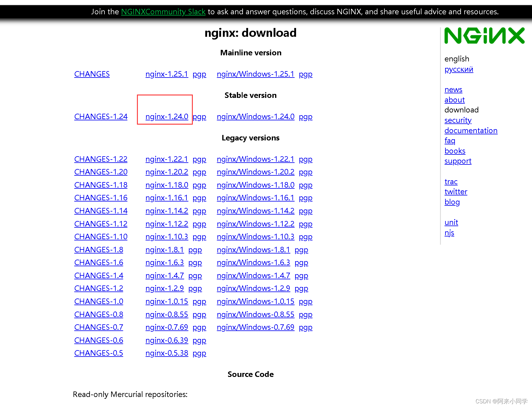Open the books page
The height and width of the screenshot is (407, 532).
[455, 151]
